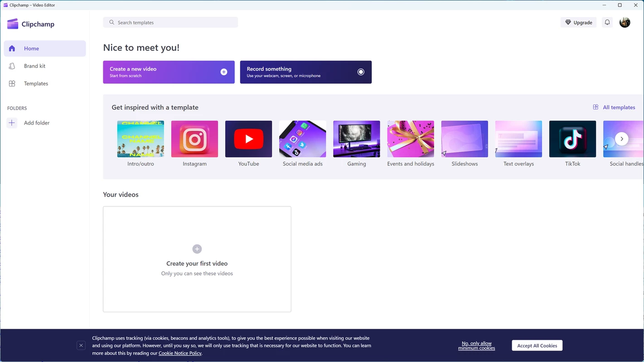The height and width of the screenshot is (362, 644).
Task: Expand more templates with the right chevron
Action: (x=622, y=138)
